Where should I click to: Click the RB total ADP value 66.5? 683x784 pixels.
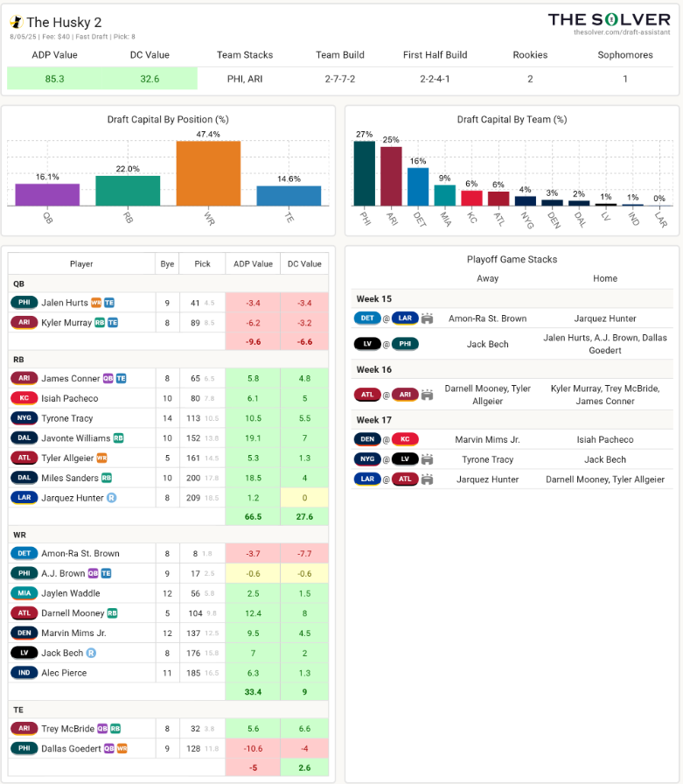tap(253, 516)
